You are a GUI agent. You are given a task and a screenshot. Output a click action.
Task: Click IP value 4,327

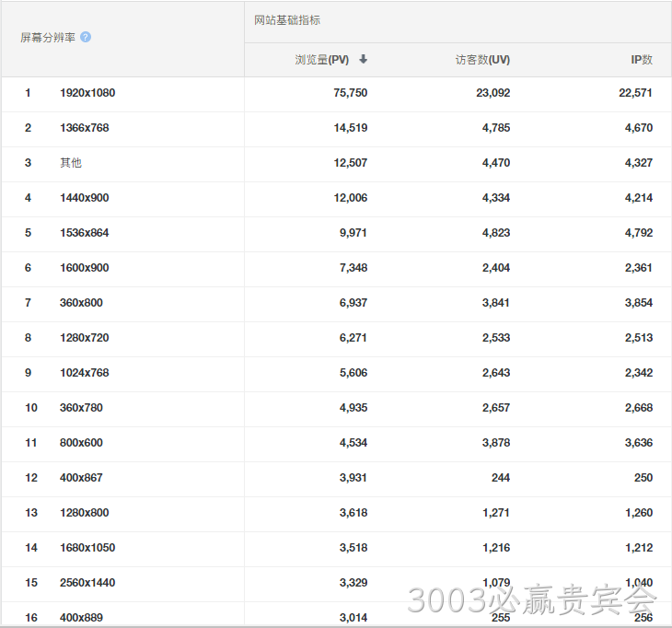pyautogui.click(x=639, y=163)
